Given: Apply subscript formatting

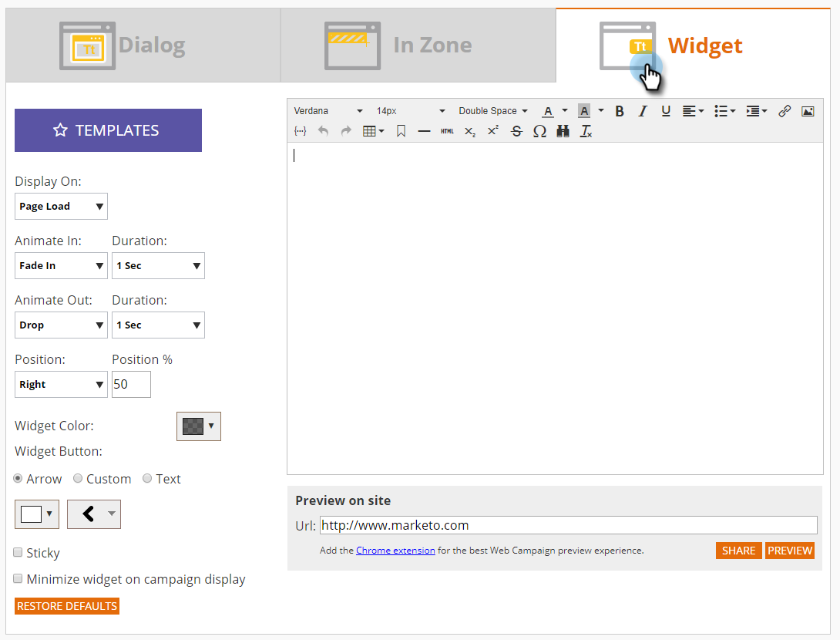Looking at the screenshot, I should [x=470, y=131].
